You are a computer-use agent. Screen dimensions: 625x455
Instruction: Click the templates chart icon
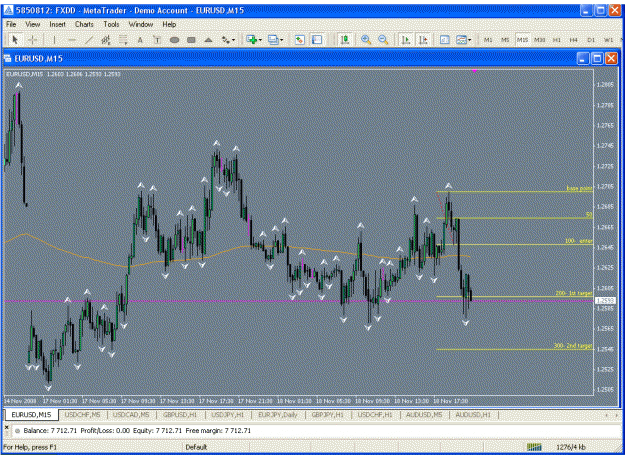click(x=461, y=39)
